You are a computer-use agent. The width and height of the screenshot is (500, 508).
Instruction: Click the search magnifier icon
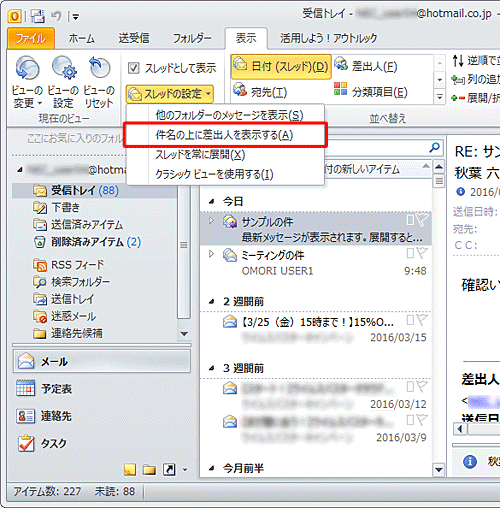[x=434, y=147]
